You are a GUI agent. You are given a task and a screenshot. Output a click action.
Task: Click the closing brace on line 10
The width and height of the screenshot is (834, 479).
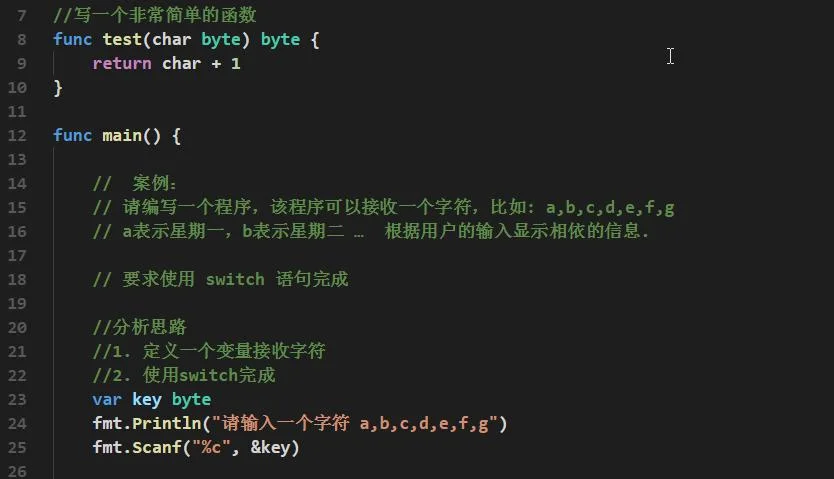pyautogui.click(x=58, y=88)
